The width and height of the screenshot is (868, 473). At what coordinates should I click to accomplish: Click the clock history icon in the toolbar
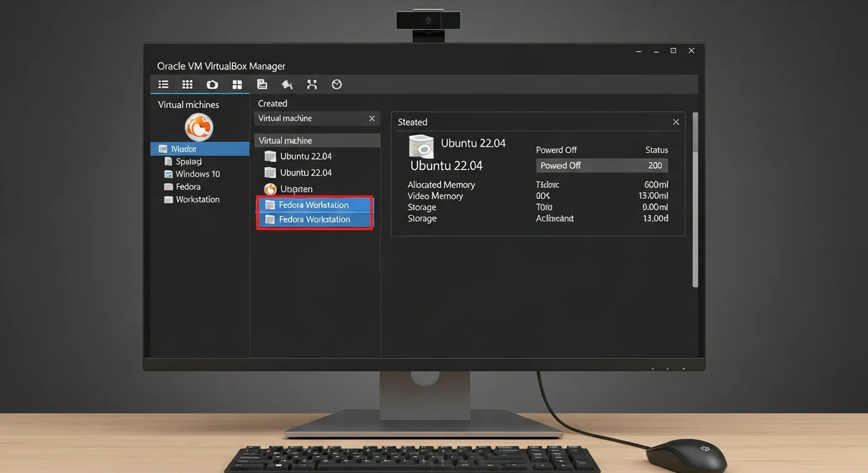pos(336,84)
